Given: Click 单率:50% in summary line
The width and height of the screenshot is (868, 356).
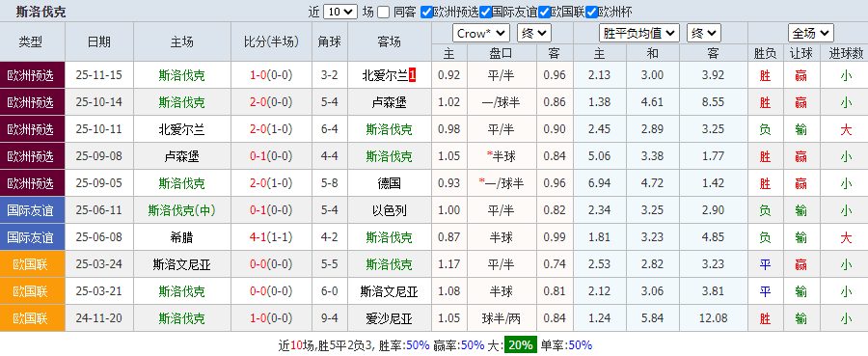Looking at the screenshot, I should (x=566, y=345).
